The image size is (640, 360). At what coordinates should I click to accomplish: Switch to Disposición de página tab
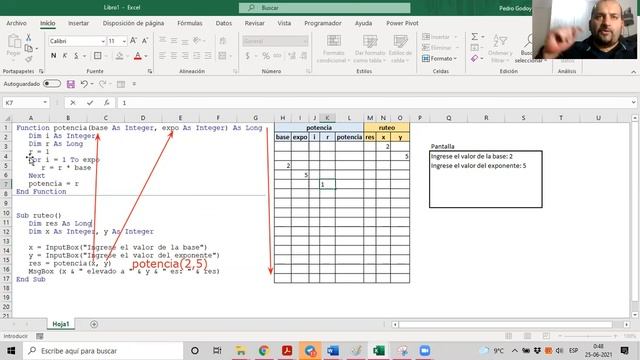tap(133, 23)
